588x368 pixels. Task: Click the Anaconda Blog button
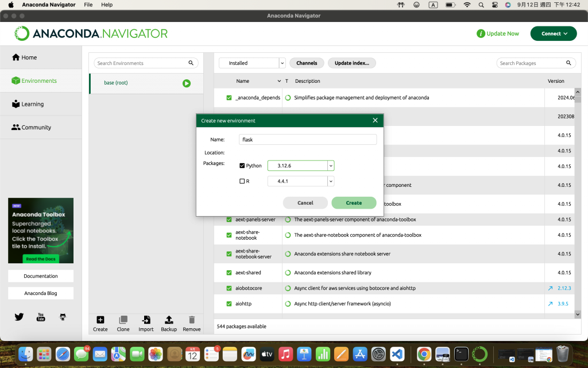click(41, 293)
